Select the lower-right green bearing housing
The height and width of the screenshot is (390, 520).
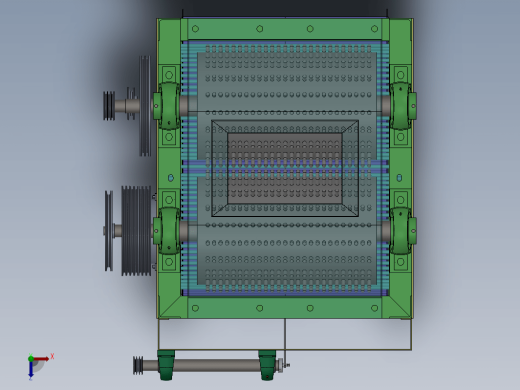tap(403, 231)
